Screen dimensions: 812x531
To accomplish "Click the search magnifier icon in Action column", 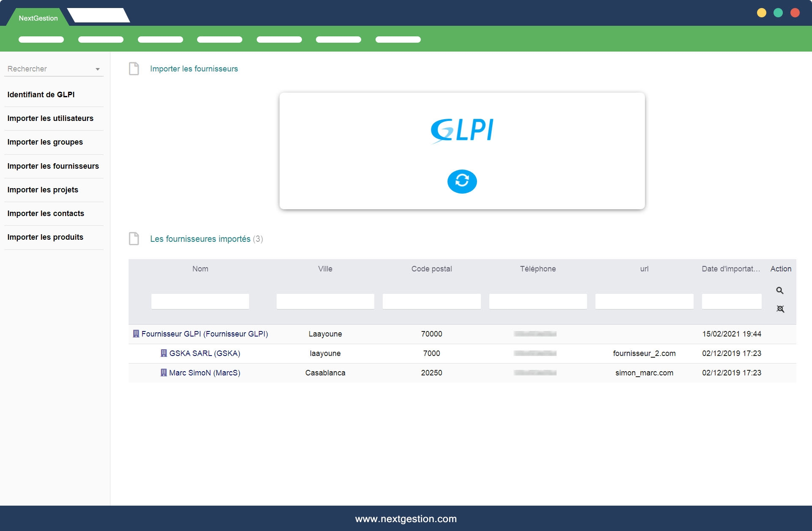I will click(780, 290).
